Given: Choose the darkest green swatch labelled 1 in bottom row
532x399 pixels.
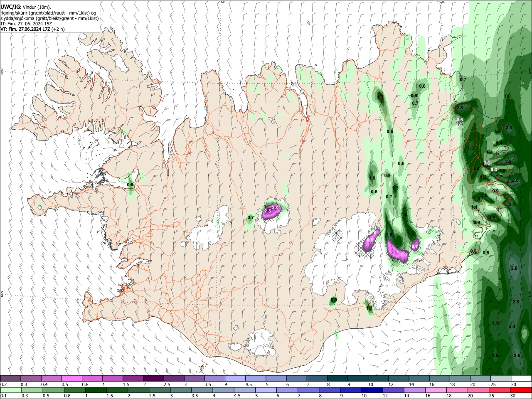Looking at the screenshot, I should pyautogui.click(x=96, y=390).
